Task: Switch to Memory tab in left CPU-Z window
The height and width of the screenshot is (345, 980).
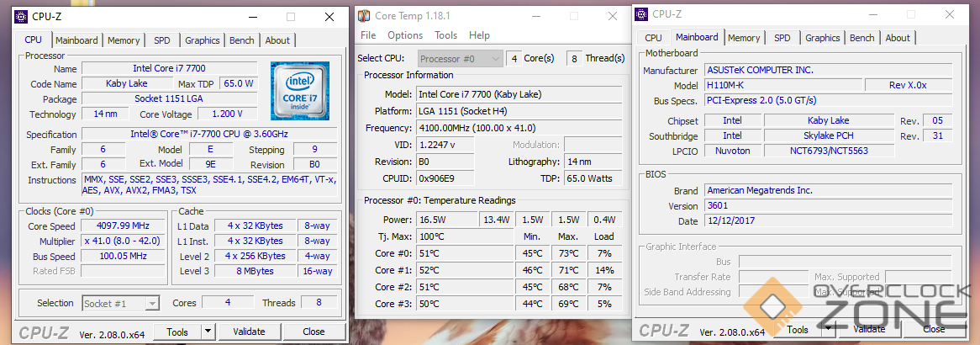Action: 123,40
